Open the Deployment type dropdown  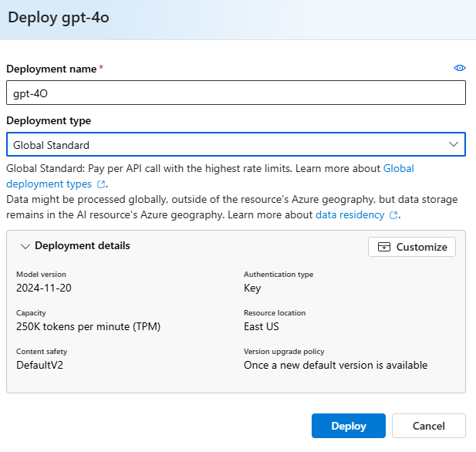[236, 144]
